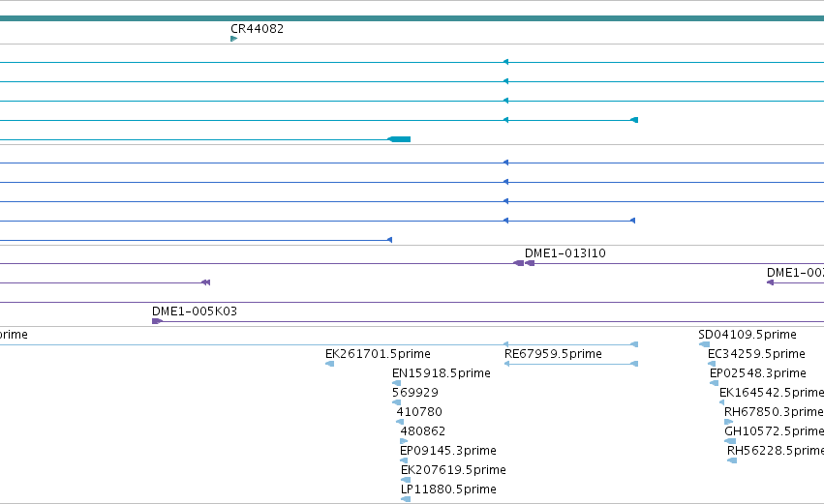This screenshot has height=504, width=824.
Task: Click the 480862 feature label
Action: point(423,431)
